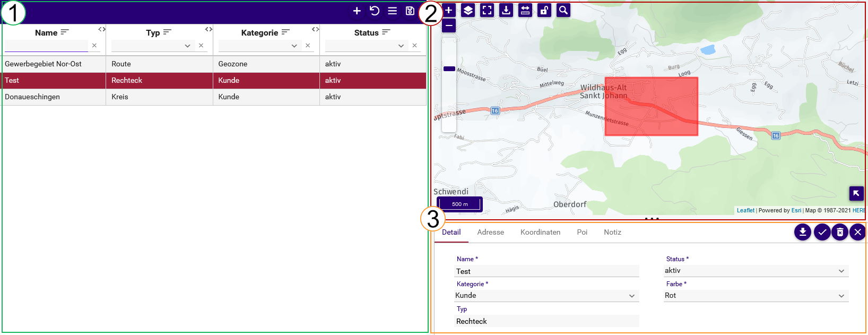Open the Leaflet attribution link

tap(745, 210)
